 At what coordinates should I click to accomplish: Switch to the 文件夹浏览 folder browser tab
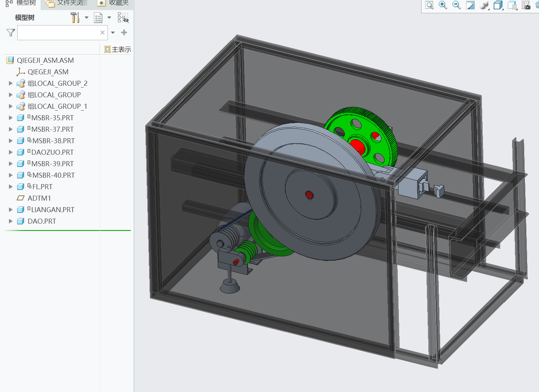(x=68, y=3)
